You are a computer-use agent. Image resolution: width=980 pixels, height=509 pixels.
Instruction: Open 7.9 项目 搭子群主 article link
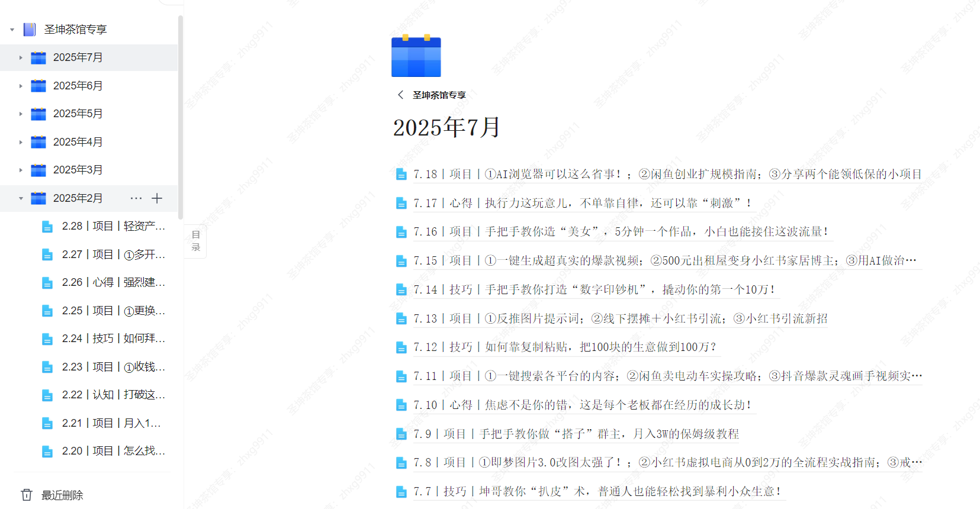coord(577,434)
